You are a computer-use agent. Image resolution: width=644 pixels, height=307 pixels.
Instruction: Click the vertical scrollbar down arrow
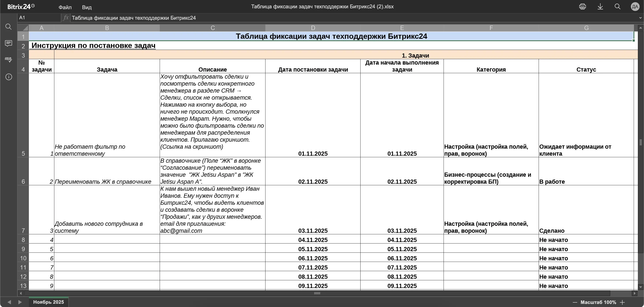pyautogui.click(x=640, y=287)
